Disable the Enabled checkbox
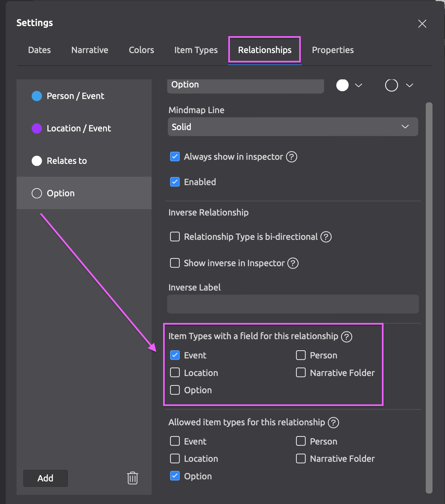The width and height of the screenshot is (445, 504). 175,182
